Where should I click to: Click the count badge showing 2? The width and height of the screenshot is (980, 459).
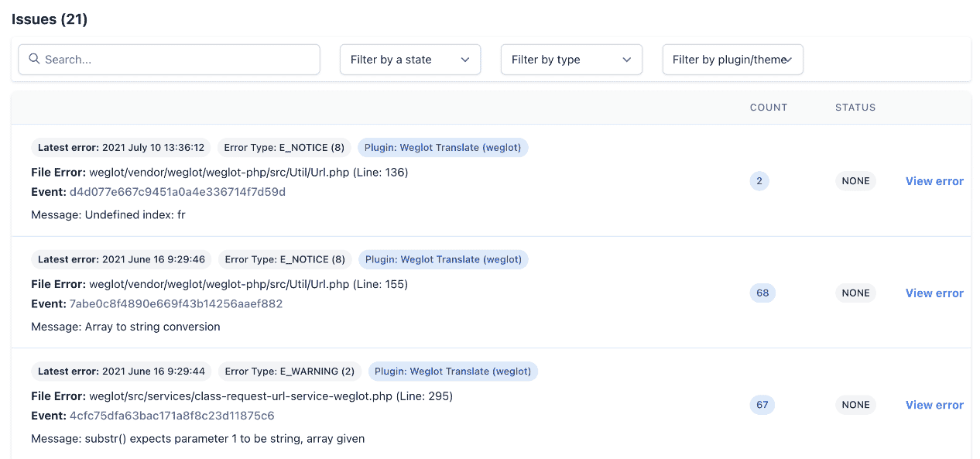point(759,181)
